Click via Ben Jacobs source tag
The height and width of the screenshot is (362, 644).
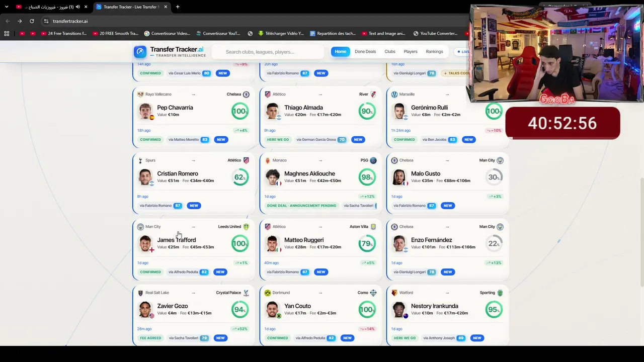click(x=439, y=139)
